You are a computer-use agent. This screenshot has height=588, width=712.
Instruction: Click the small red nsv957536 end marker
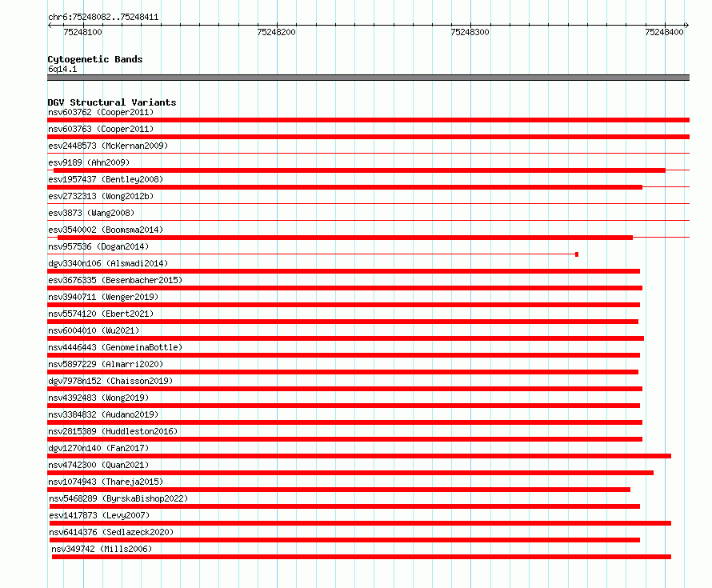[577, 254]
